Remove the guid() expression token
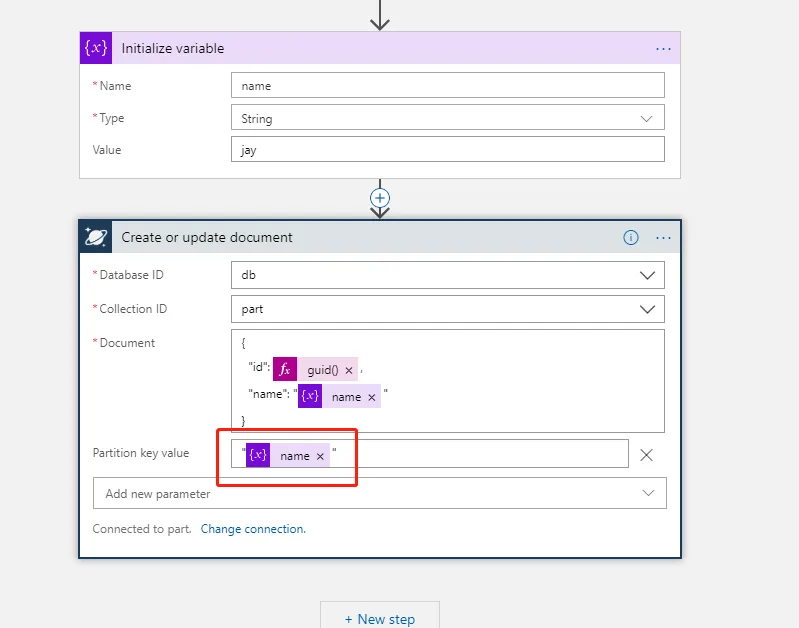799x628 pixels. point(349,371)
